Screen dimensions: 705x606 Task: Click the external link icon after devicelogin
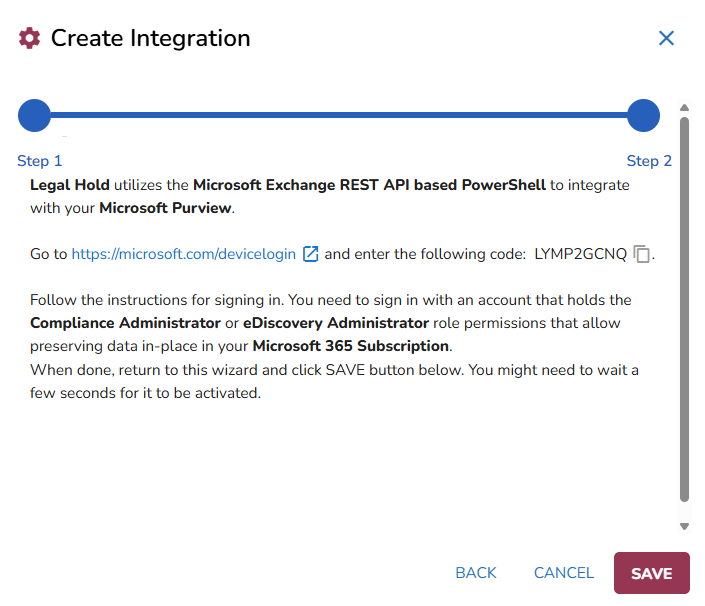[310, 254]
